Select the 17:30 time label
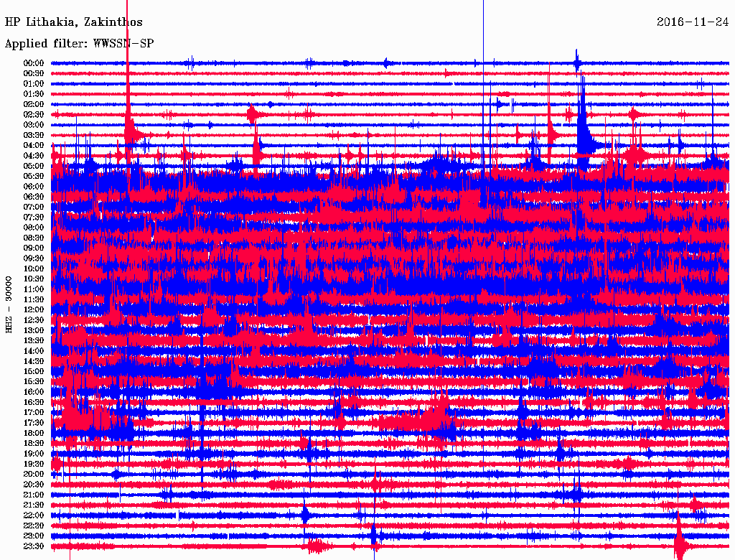The height and width of the screenshot is (560, 735). pyautogui.click(x=34, y=423)
